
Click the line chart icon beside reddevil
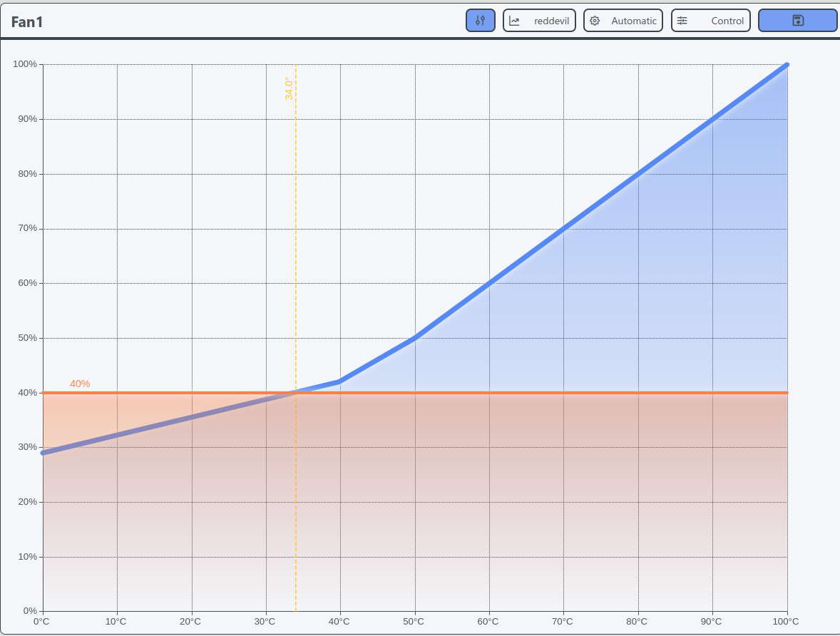514,21
